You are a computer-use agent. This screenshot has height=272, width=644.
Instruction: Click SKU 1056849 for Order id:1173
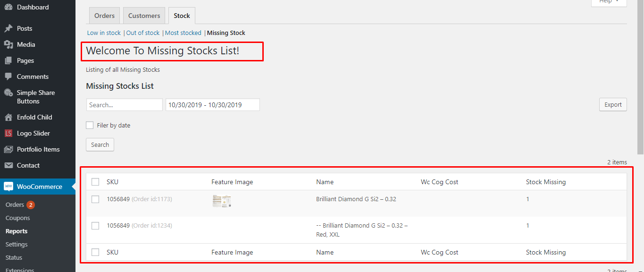(x=118, y=199)
